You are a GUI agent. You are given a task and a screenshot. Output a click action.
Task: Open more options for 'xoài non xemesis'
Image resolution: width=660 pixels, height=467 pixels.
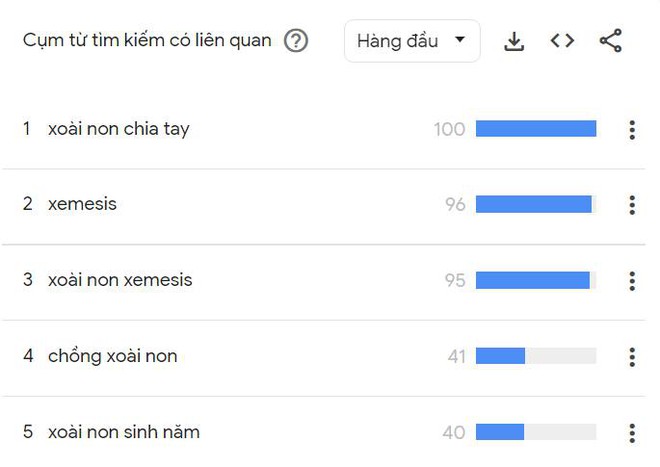click(x=631, y=281)
